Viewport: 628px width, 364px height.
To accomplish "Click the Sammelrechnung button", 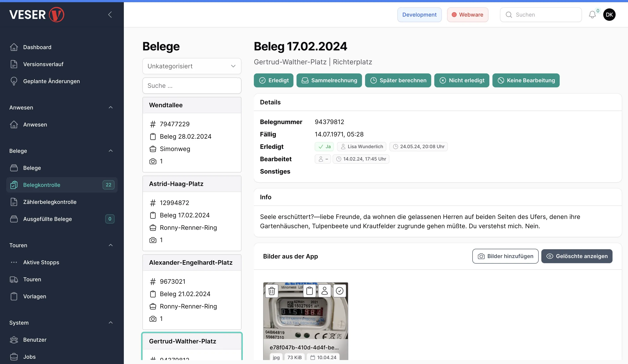I will pyautogui.click(x=329, y=80).
